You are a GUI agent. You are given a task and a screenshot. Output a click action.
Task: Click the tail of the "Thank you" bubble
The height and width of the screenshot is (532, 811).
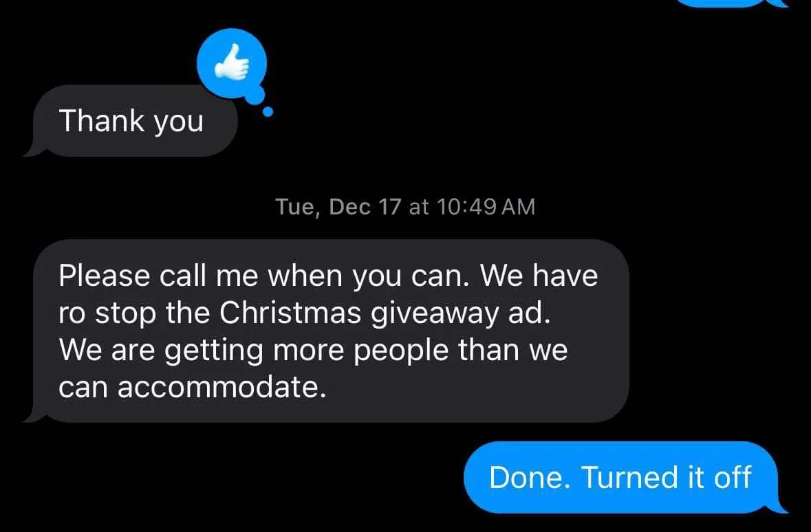(32, 151)
